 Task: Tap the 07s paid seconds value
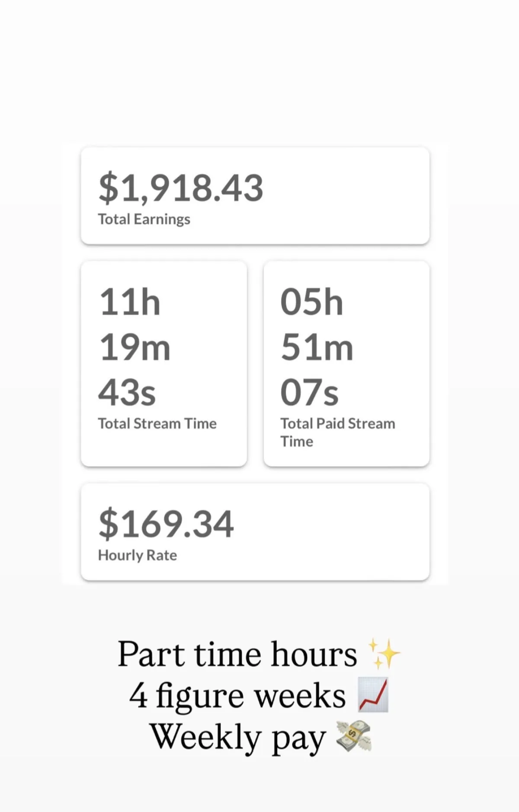pyautogui.click(x=309, y=392)
